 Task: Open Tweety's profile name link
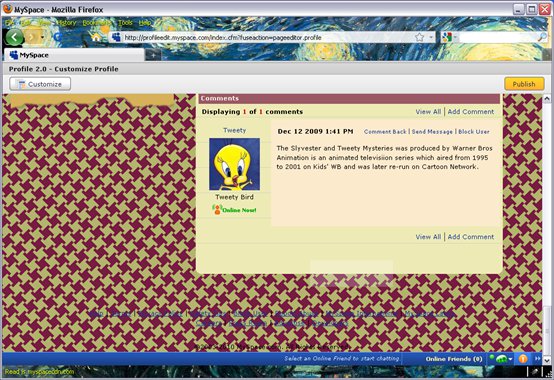[x=235, y=130]
